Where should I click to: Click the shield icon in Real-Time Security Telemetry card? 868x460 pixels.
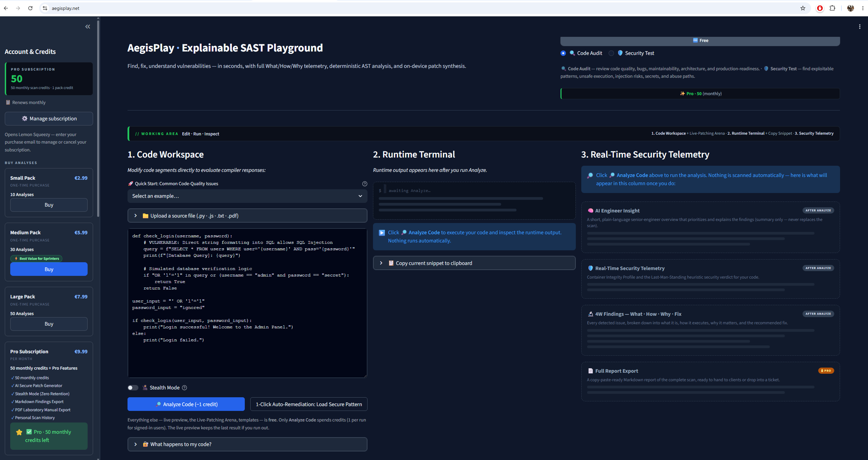[x=590, y=268]
